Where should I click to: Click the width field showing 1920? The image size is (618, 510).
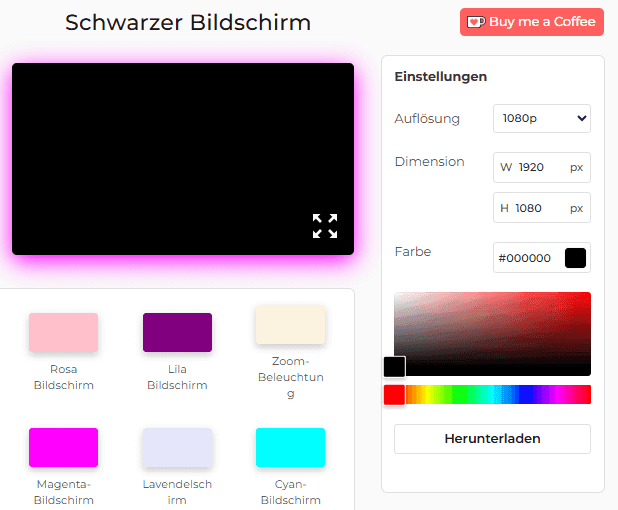coord(542,168)
